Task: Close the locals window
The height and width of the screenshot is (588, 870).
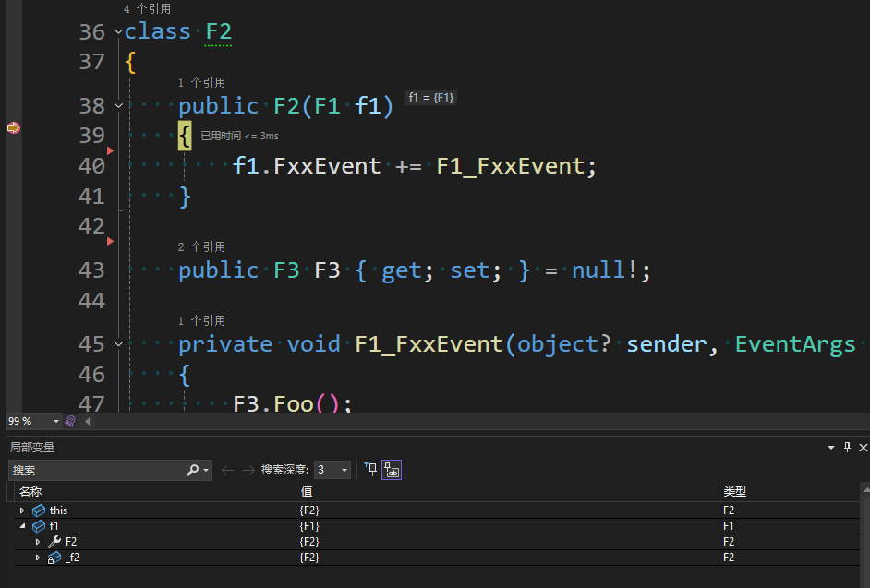Action: 864,447
